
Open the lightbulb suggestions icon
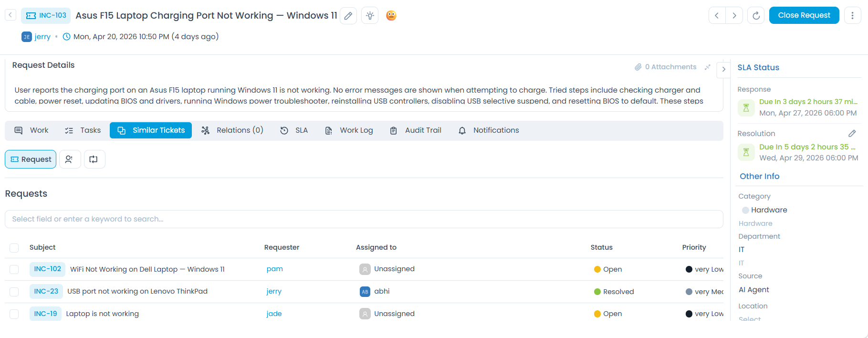tap(370, 16)
